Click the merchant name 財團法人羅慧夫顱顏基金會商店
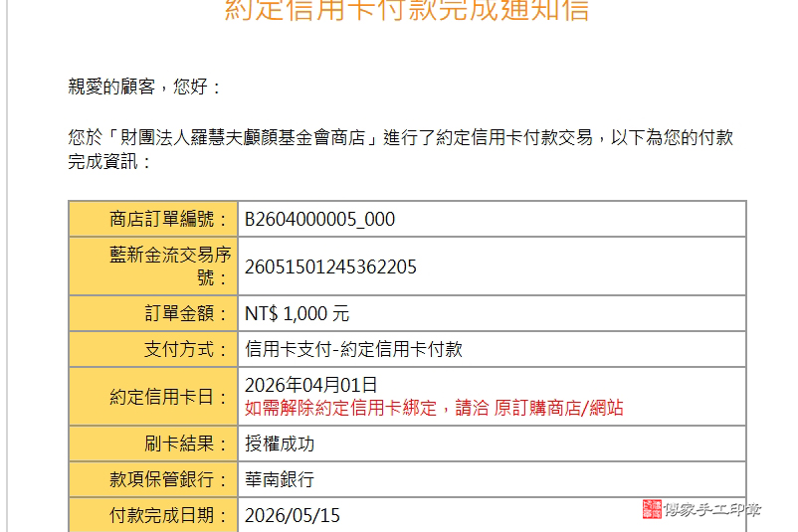The height and width of the screenshot is (532, 798). (243, 138)
